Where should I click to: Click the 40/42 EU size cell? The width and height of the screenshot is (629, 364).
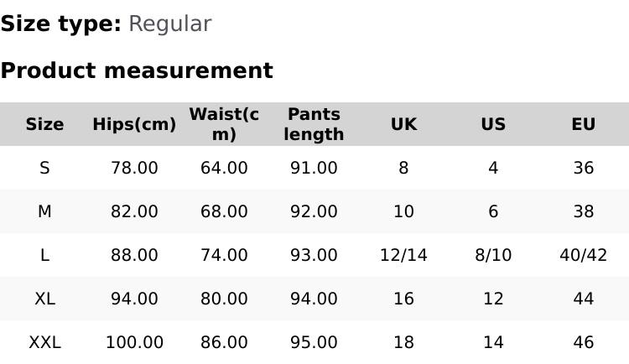(x=583, y=255)
